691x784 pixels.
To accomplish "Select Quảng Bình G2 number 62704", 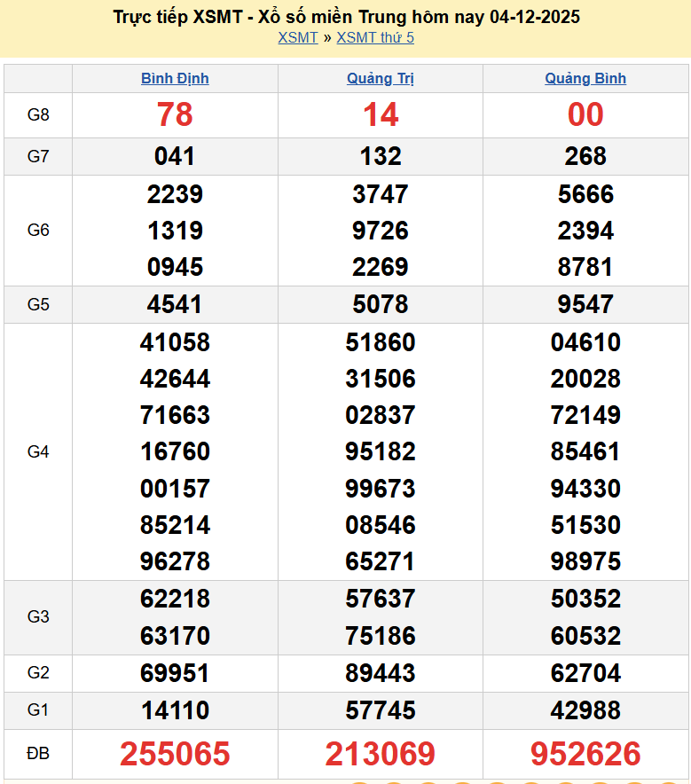I will [585, 673].
